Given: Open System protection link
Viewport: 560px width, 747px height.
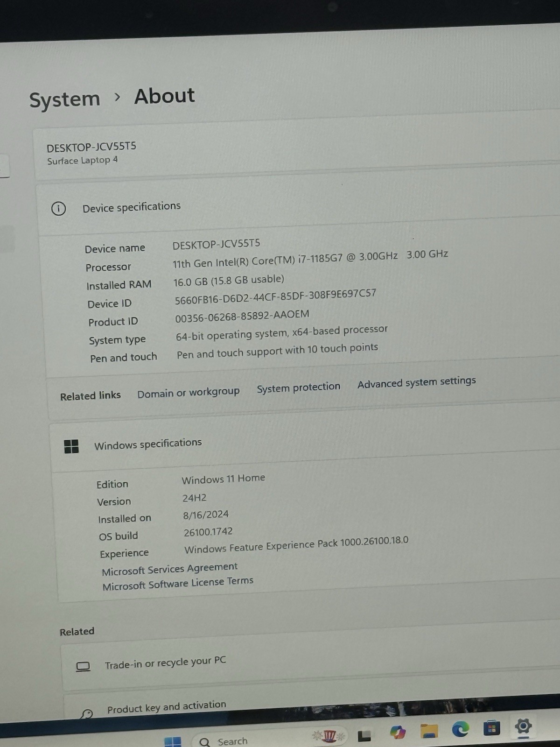Looking at the screenshot, I should (299, 388).
